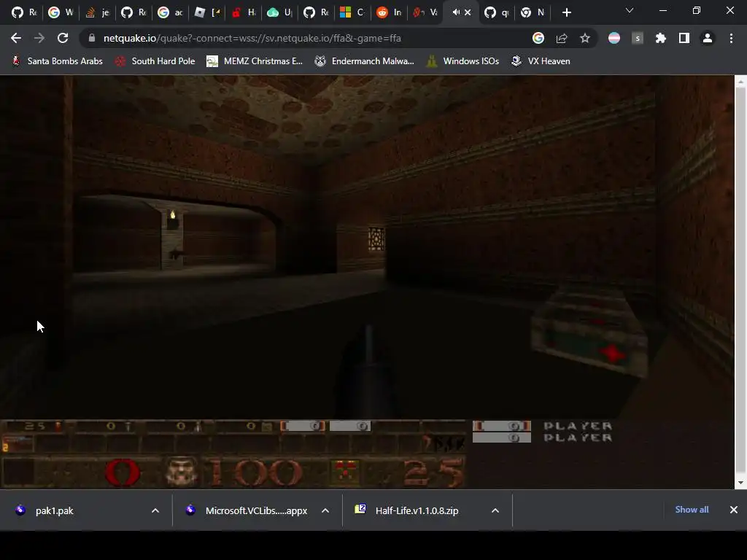Image resolution: width=747 pixels, height=560 pixels.
Task: Click the wall torch in game
Action: (172, 220)
